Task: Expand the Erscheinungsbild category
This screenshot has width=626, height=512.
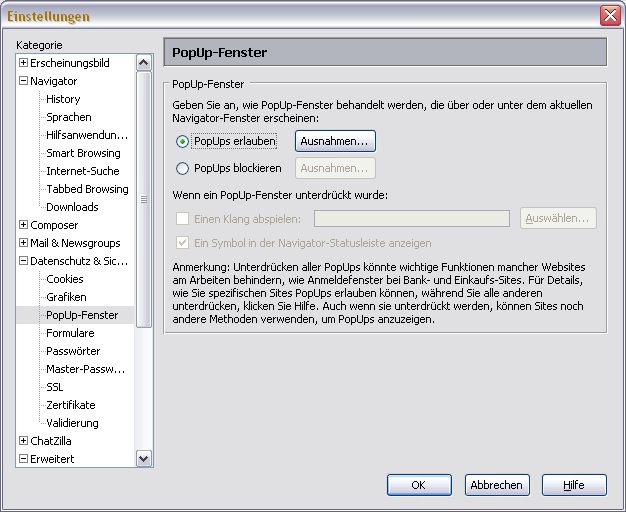Action: coord(24,63)
